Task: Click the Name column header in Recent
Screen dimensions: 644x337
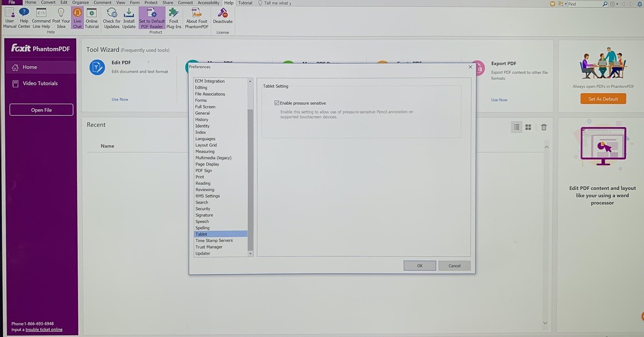Action: [107, 146]
